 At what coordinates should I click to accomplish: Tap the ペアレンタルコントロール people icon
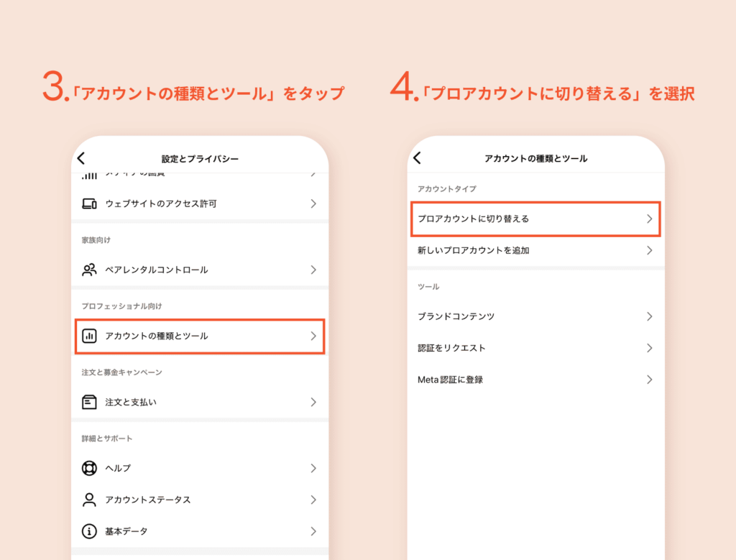[89, 270]
